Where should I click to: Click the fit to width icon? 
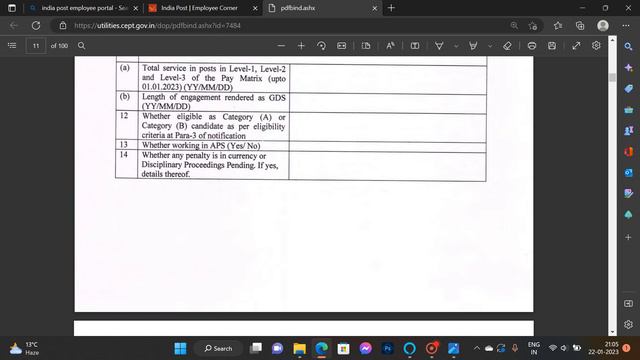[x=342, y=46]
